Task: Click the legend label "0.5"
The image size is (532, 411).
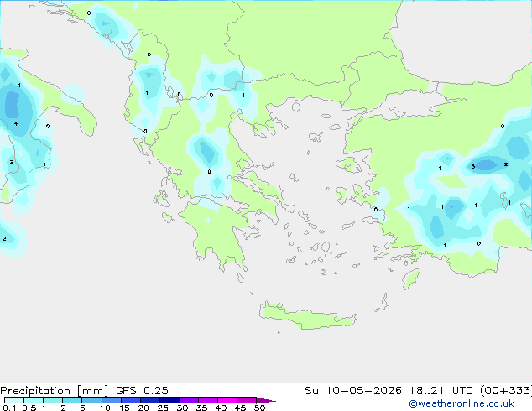Action: tap(29, 408)
